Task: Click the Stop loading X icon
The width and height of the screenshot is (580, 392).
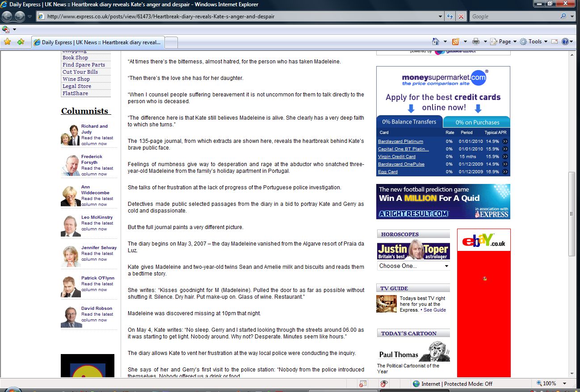Action: click(x=461, y=17)
